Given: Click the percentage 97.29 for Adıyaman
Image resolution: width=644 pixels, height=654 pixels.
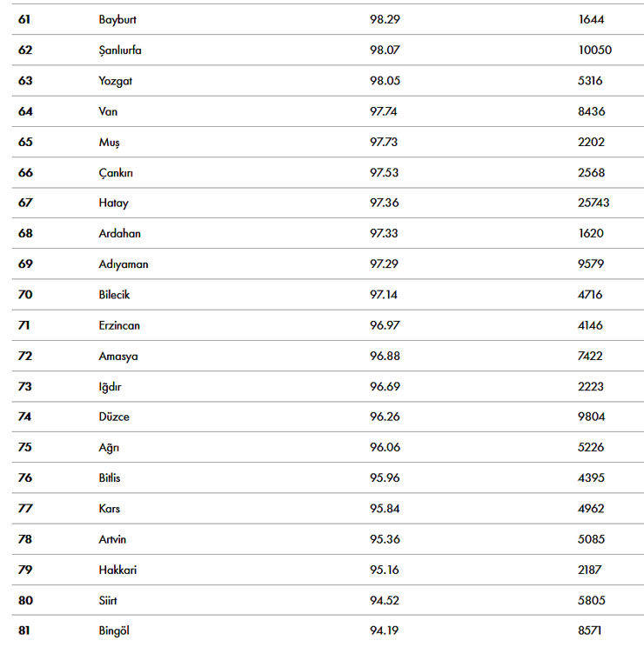Looking at the screenshot, I should (384, 264).
